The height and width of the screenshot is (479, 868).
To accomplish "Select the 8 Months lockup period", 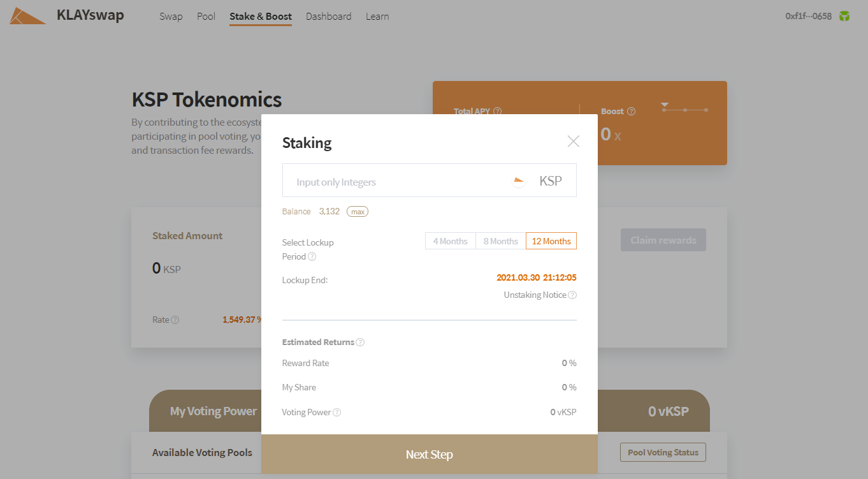I will [501, 241].
